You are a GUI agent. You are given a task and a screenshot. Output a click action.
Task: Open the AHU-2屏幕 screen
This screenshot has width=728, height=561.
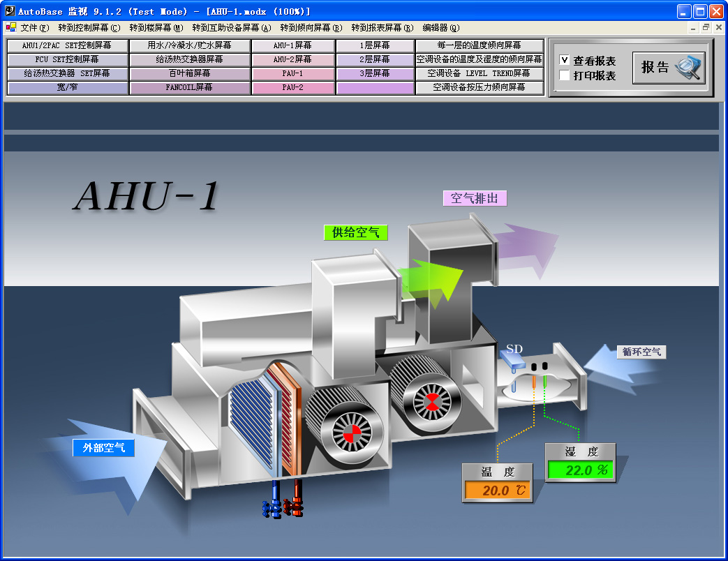pyautogui.click(x=292, y=59)
